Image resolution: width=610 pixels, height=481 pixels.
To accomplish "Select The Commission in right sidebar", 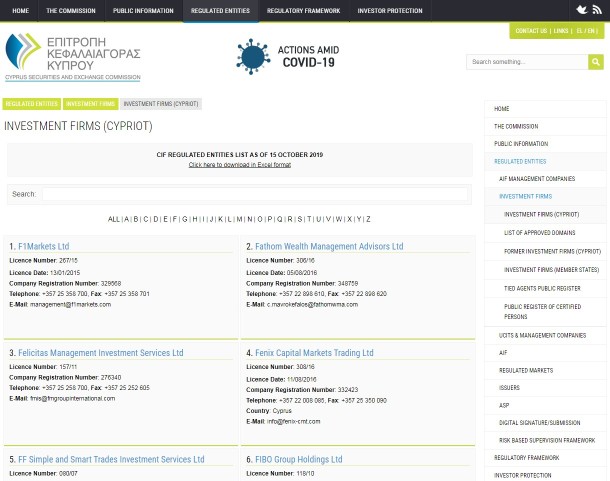I will click(545, 126).
